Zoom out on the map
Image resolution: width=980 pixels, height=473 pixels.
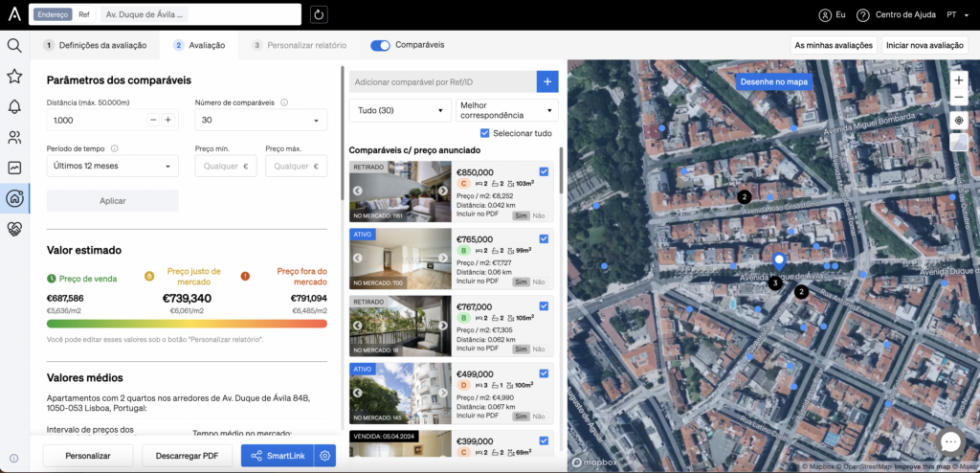959,98
